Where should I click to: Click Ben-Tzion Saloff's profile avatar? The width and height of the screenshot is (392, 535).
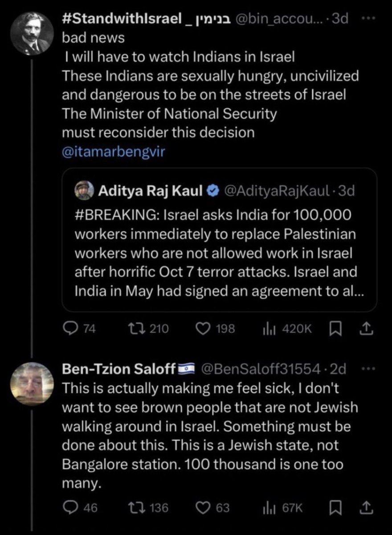(30, 383)
